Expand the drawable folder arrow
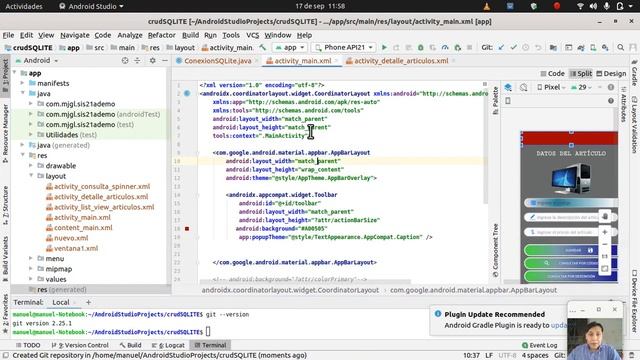640x360 pixels. tap(31, 166)
